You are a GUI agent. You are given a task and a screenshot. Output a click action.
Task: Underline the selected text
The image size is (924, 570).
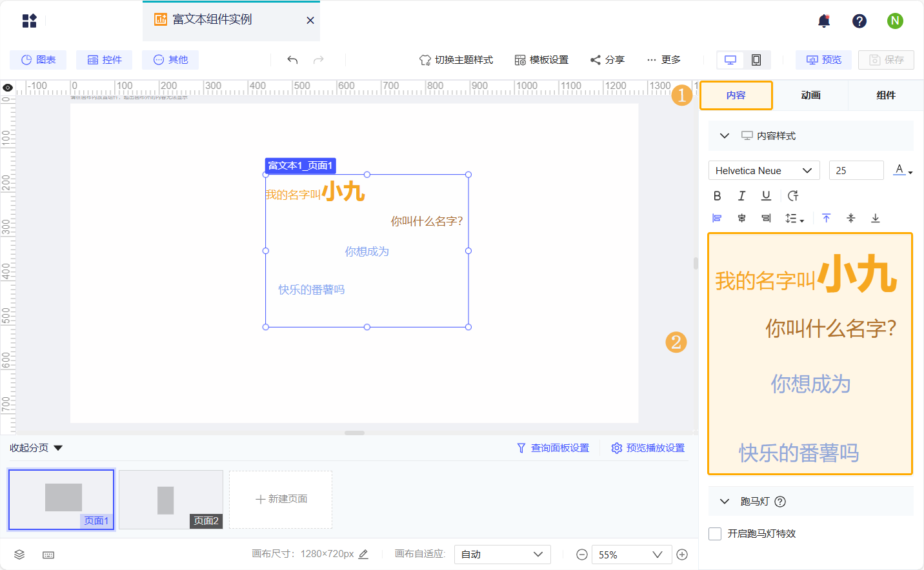click(766, 195)
